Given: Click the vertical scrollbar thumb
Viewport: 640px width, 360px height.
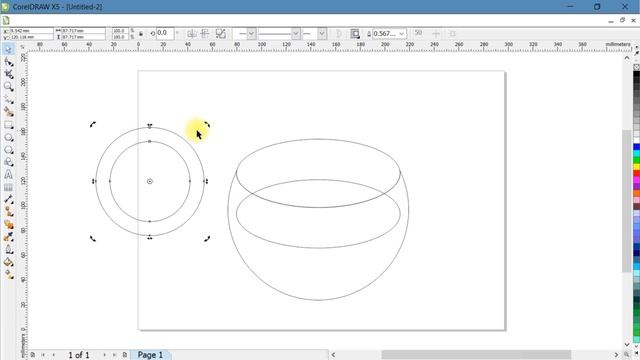Looking at the screenshot, I should 627,201.
